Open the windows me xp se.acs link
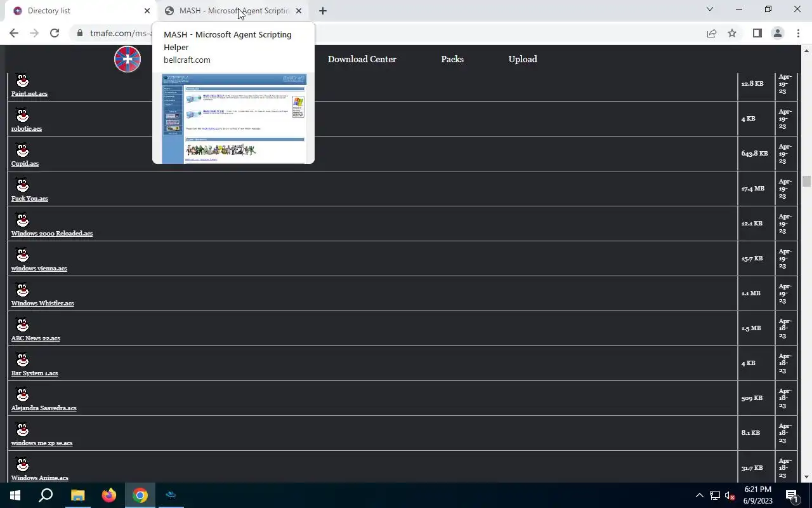 coord(42,443)
